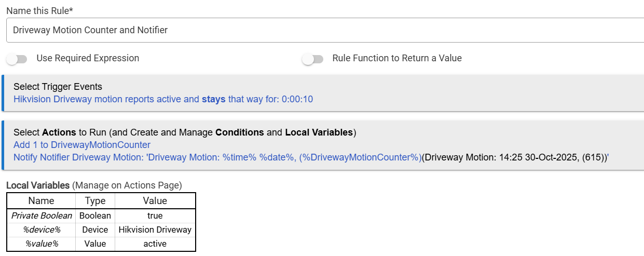The height and width of the screenshot is (256, 644).
Task: Open Select Actions to Run section
Action: 184,132
